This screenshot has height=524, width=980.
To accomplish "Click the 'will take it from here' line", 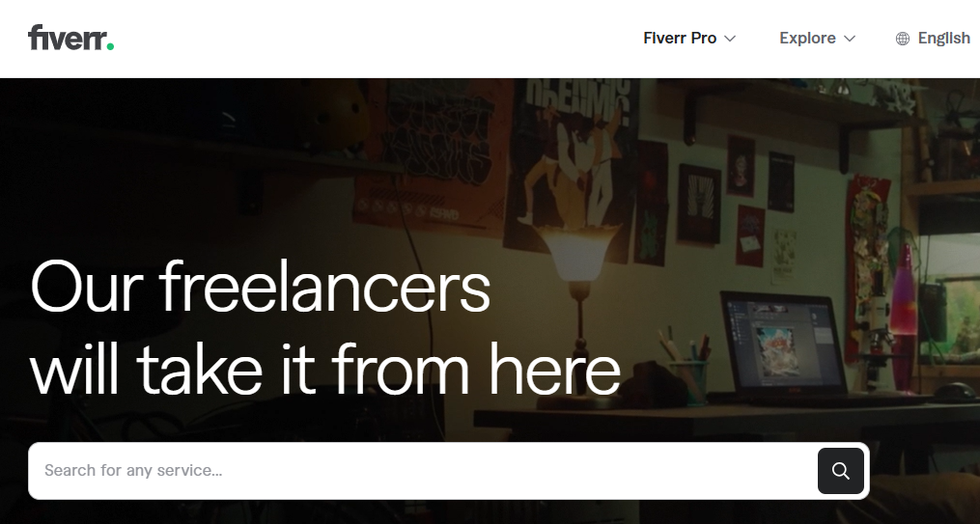I will tap(325, 370).
